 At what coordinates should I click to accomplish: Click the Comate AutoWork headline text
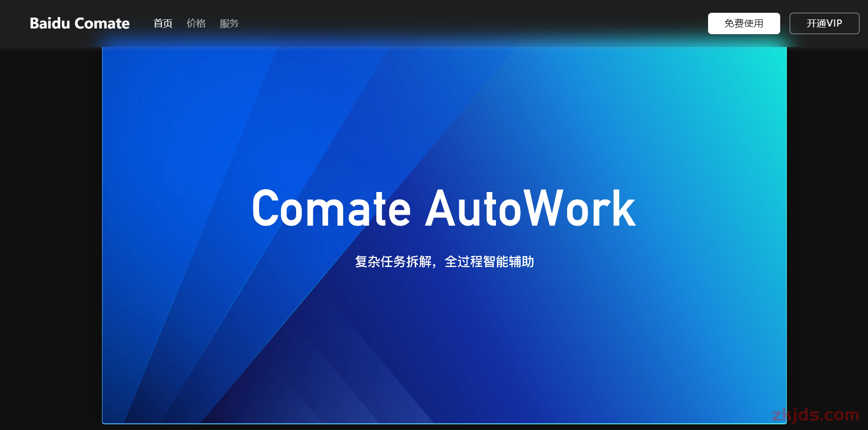(x=444, y=208)
